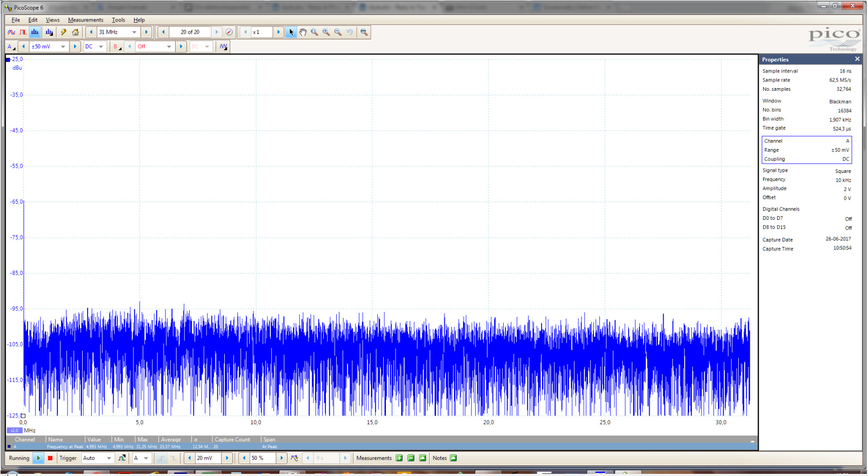The height and width of the screenshot is (476, 868).
Task: Decrease pre-trigger 50 % value
Action: point(244,458)
